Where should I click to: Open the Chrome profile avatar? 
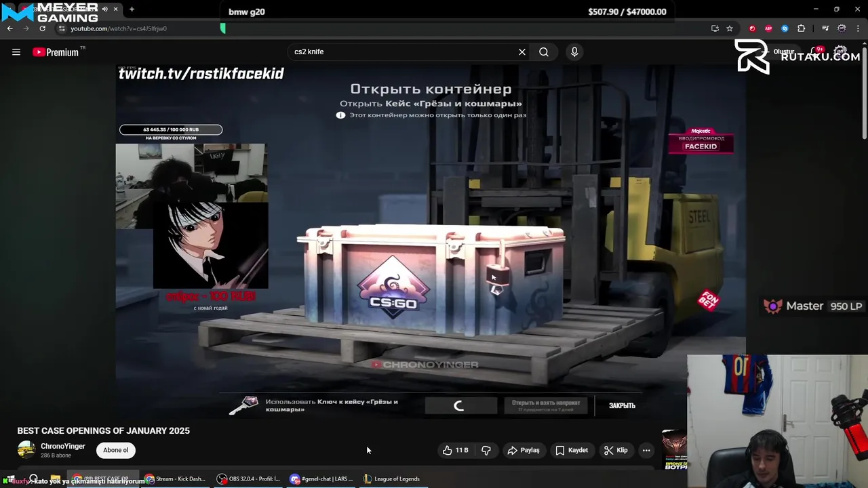coord(842,28)
